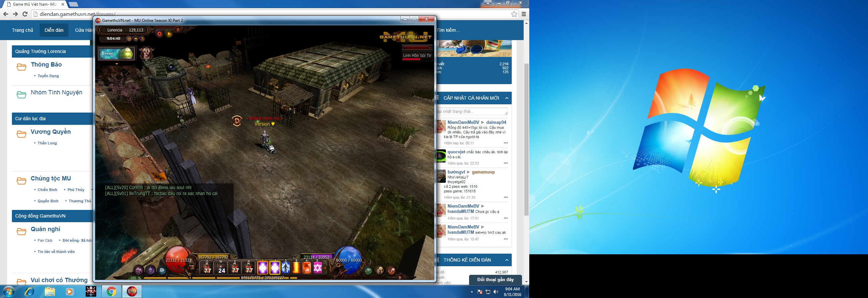Screen dimensions: 868x298
Task: Open the inventory bag icon at bottom left
Action: 162,270
